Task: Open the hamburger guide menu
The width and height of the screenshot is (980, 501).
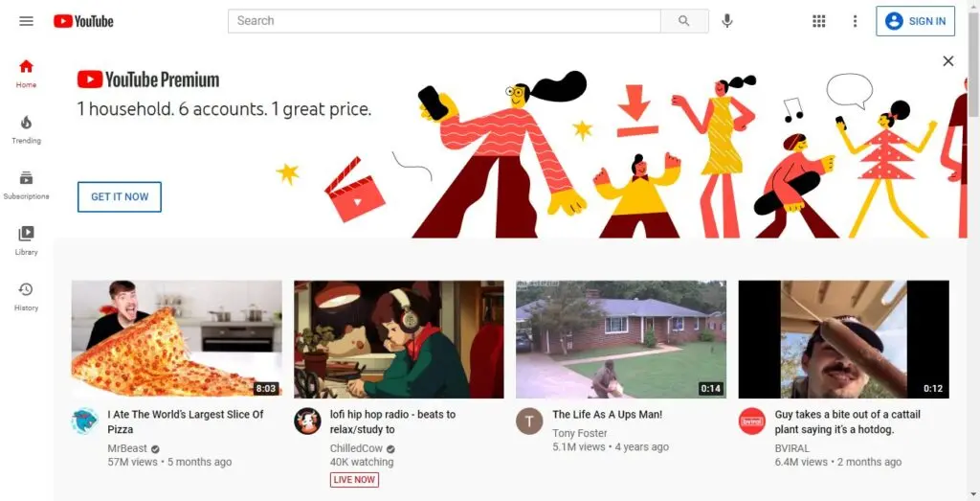Action: click(26, 21)
